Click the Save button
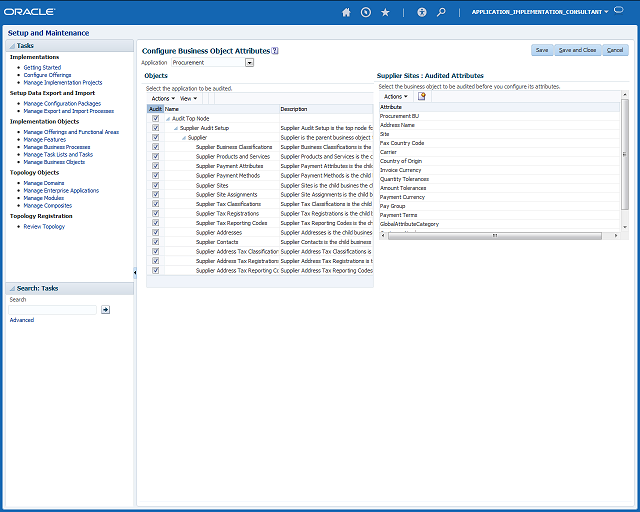 pyautogui.click(x=542, y=50)
